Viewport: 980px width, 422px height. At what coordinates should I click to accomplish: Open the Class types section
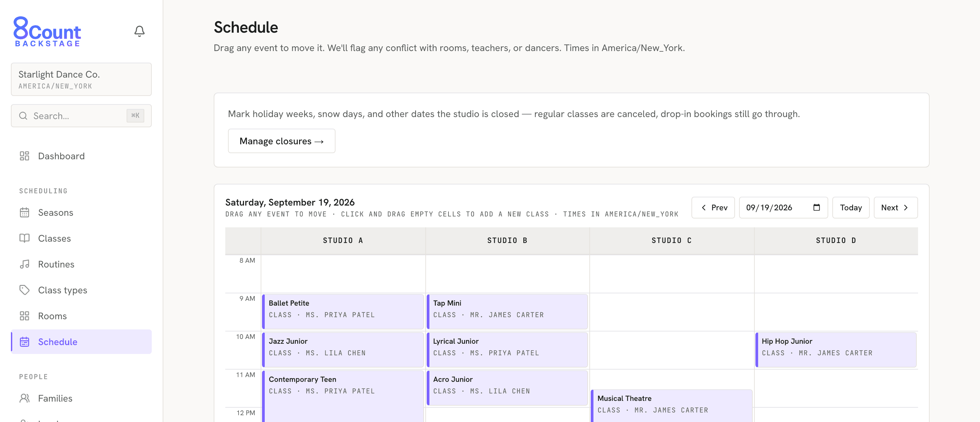tap(81, 290)
